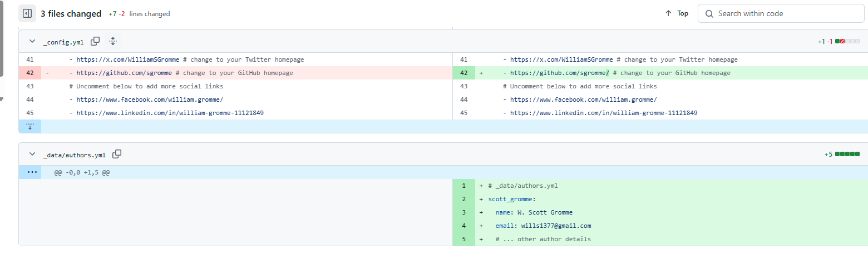
Task: Expand lines below line 45 in _config.yml
Action: tap(30, 126)
